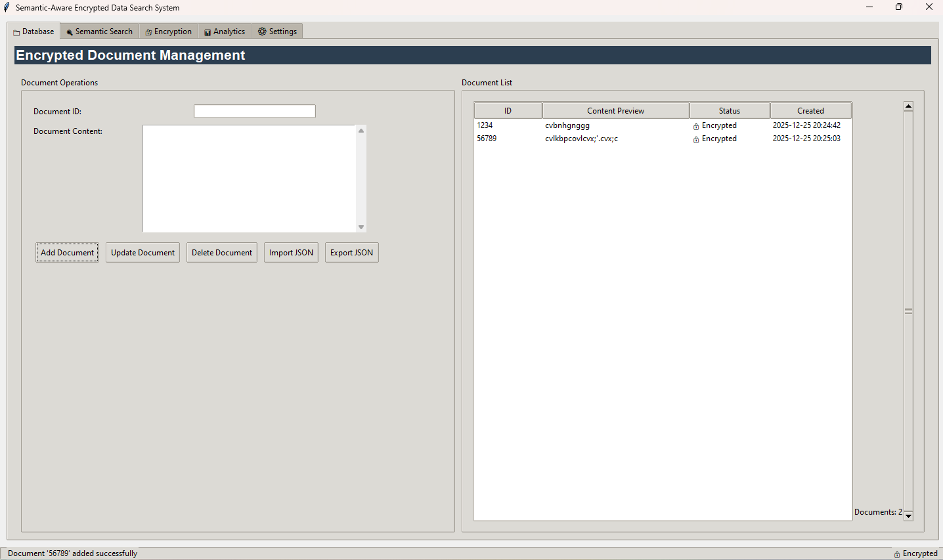Click the feather app icon in title bar
Image resolution: width=943 pixels, height=560 pixels.
pyautogui.click(x=7, y=7)
